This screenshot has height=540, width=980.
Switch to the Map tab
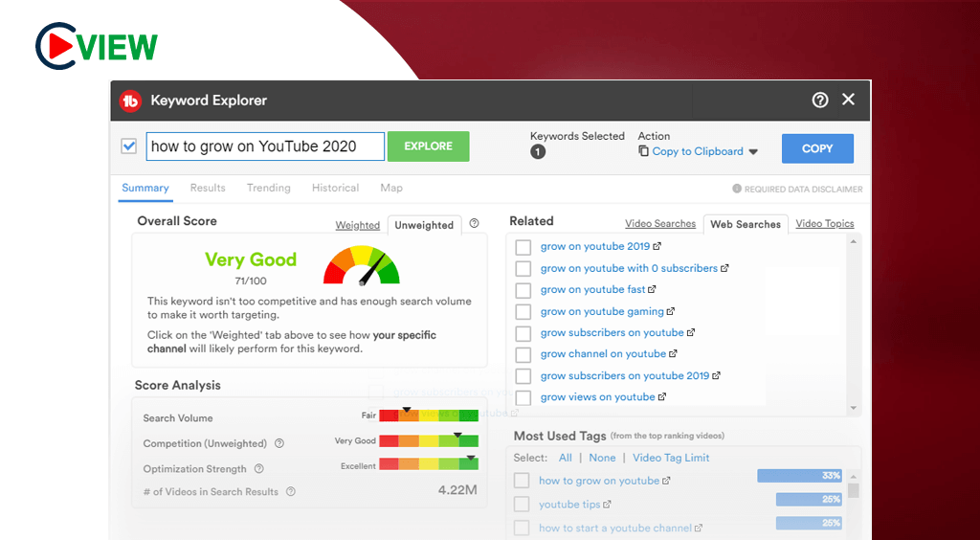[x=391, y=188]
